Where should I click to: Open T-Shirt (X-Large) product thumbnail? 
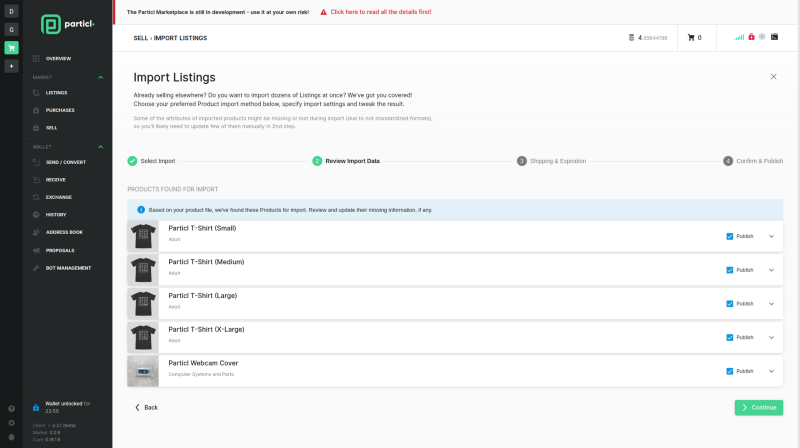pos(143,337)
